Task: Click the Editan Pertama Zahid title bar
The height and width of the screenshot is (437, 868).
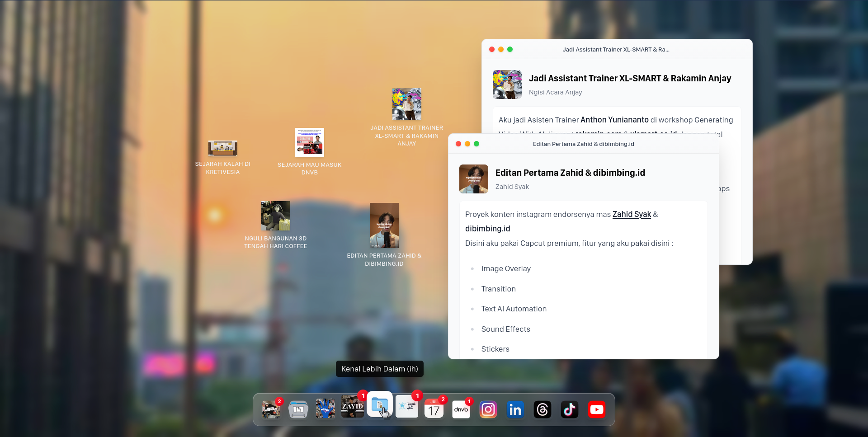Action: click(583, 144)
